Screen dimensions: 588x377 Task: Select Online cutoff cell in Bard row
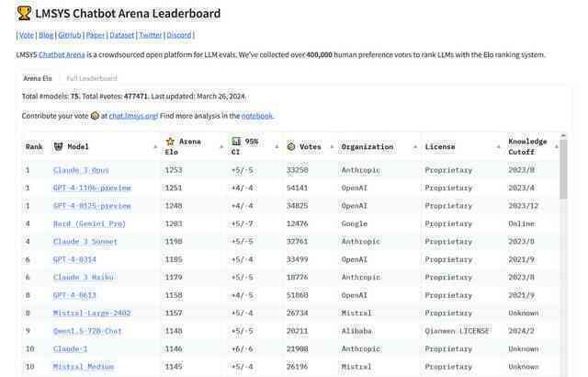(x=522, y=224)
